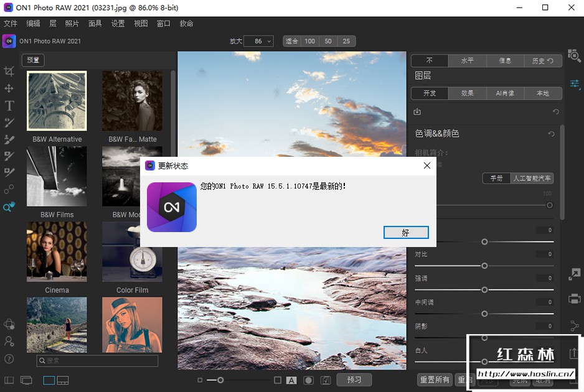Select the second mask refine brush
This screenshot has height=392, width=584.
(x=9, y=172)
